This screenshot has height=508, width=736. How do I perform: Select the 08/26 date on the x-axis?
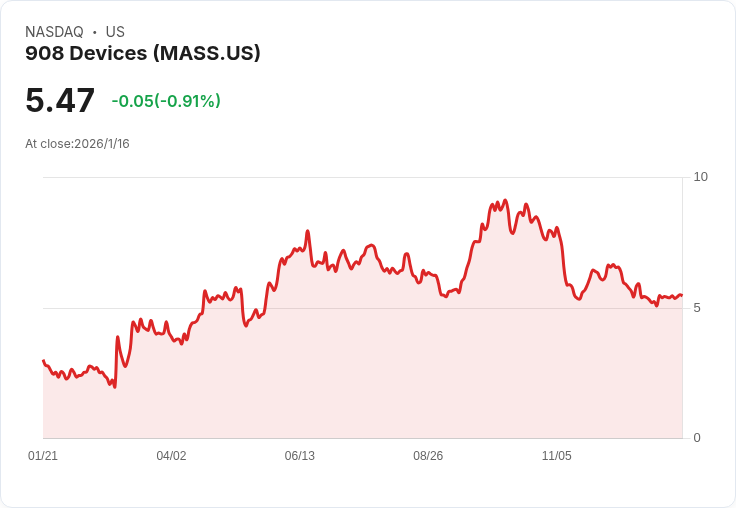click(428, 456)
